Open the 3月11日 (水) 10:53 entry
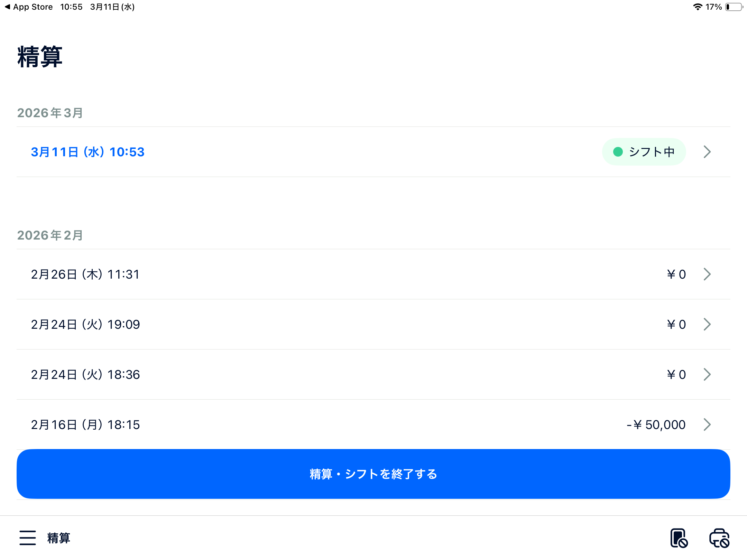Screen dimensions: 747x560 (x=87, y=152)
